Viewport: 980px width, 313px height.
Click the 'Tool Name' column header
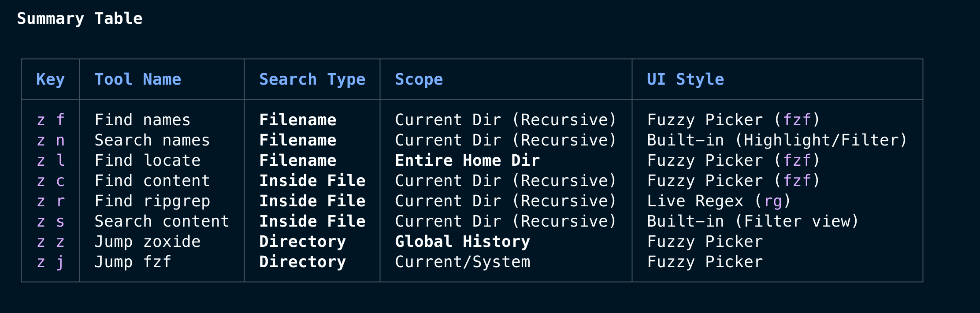[x=138, y=79]
